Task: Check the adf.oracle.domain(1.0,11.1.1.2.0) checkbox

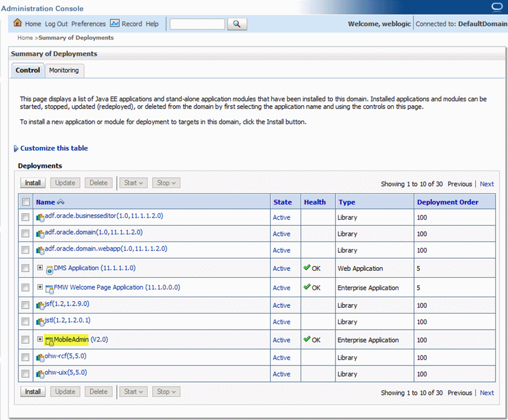Action: pyautogui.click(x=25, y=234)
